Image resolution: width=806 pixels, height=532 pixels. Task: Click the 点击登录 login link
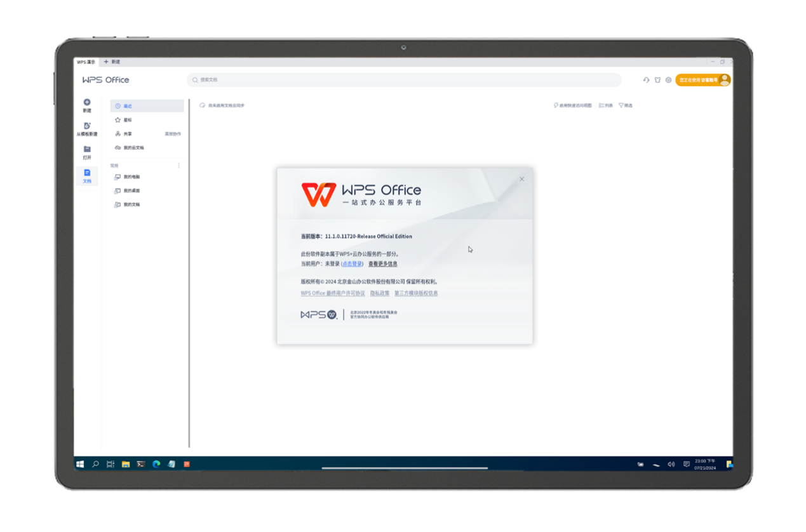(x=352, y=263)
